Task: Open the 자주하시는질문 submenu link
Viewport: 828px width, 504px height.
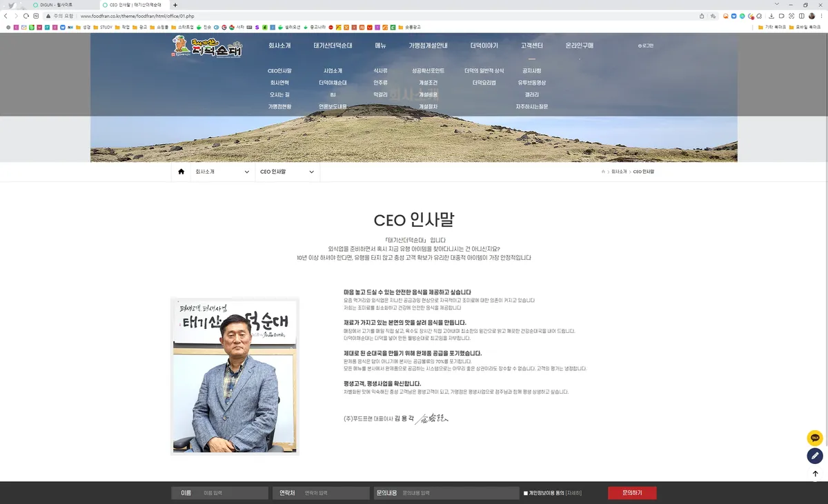Action: (531, 106)
